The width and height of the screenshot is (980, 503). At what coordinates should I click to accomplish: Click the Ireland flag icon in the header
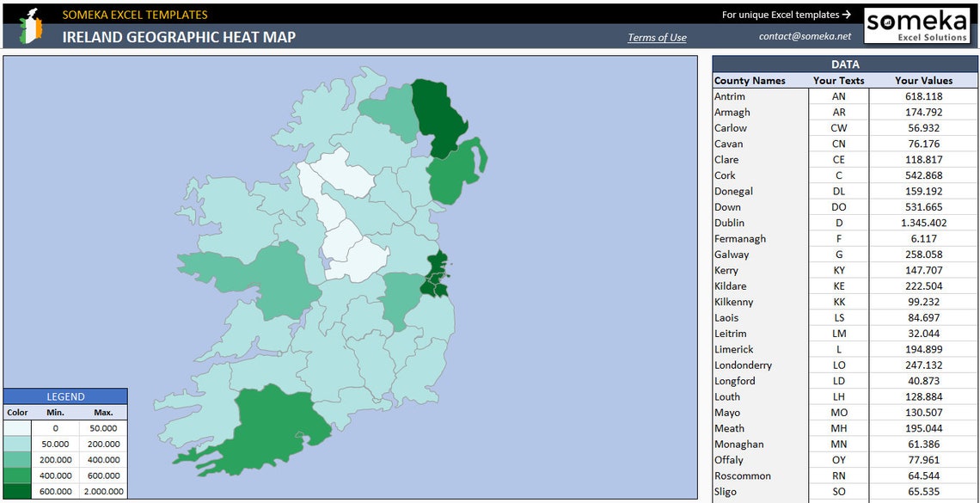[28, 25]
